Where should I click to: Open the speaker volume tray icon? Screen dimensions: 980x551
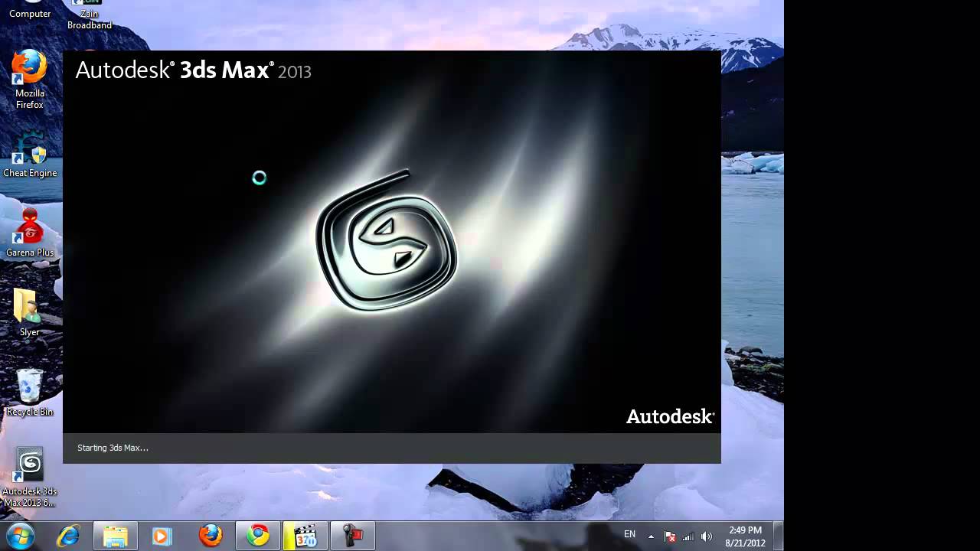[x=706, y=536]
